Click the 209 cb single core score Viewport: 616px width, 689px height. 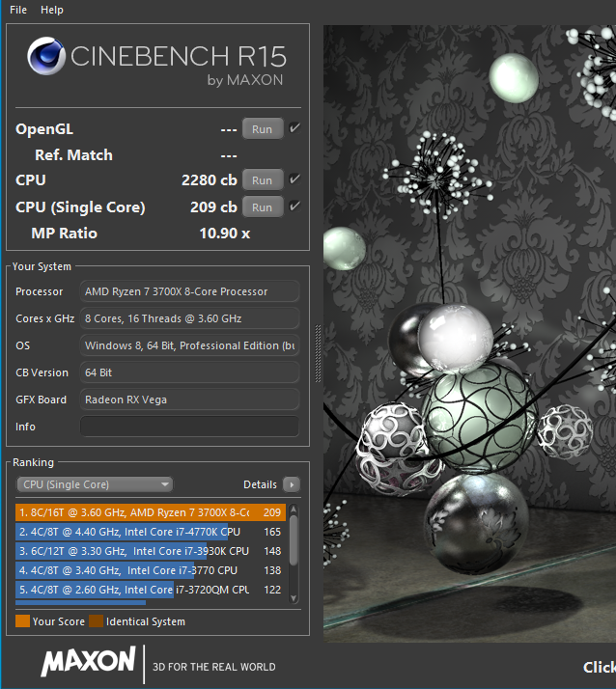coord(213,207)
